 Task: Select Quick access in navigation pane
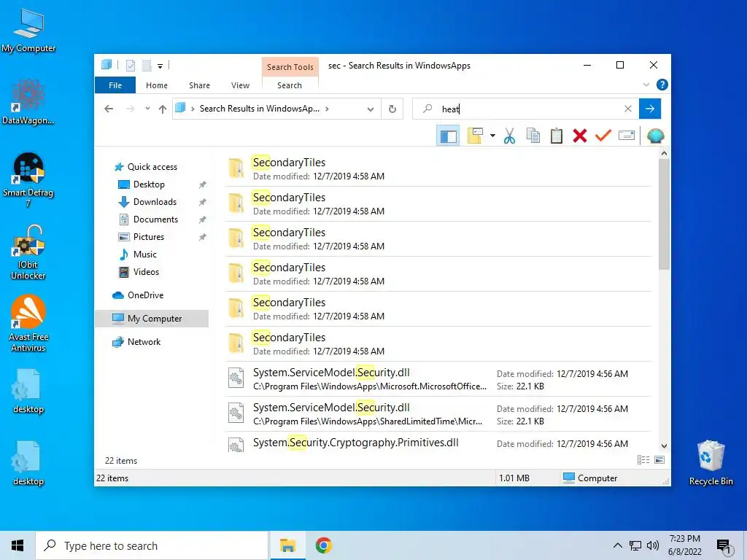click(x=152, y=167)
